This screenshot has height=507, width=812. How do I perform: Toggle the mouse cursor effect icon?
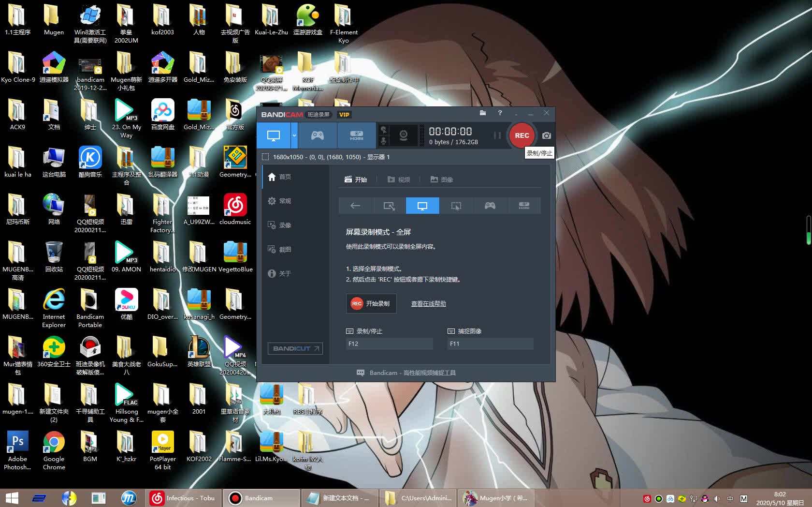click(x=383, y=130)
